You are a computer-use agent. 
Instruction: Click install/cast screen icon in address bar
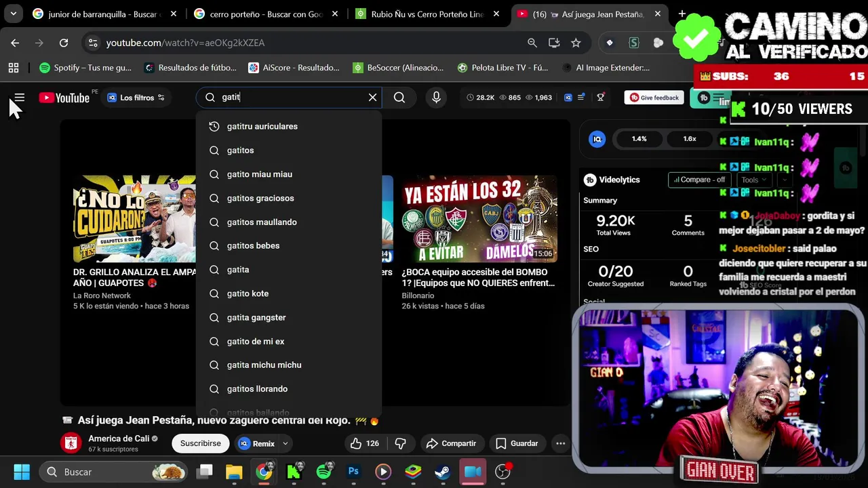(554, 43)
